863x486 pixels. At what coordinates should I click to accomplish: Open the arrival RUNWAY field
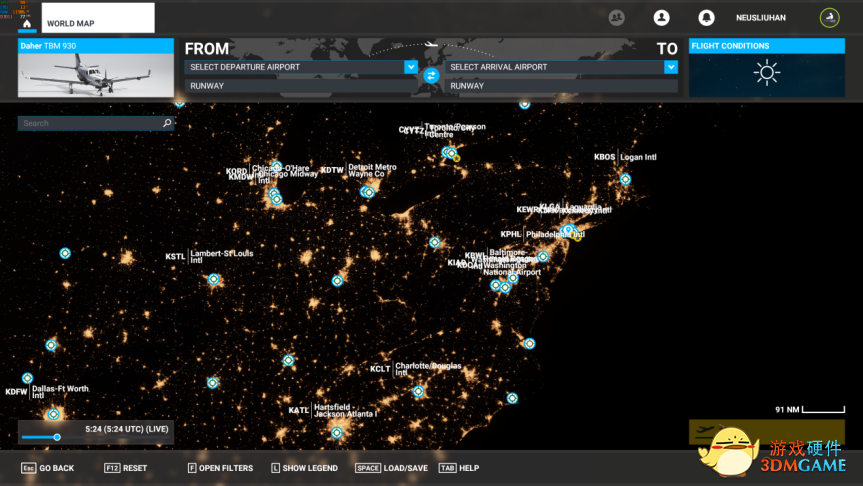pyautogui.click(x=561, y=86)
